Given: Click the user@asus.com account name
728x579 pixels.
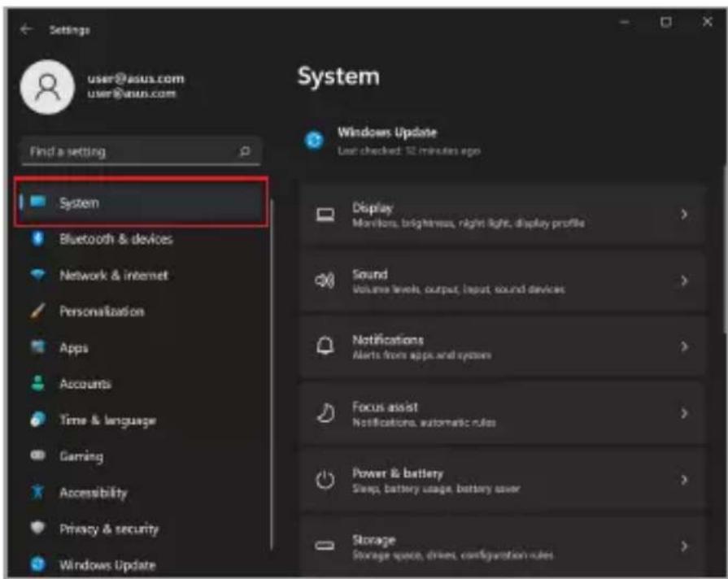Looking at the screenshot, I should 136,78.
